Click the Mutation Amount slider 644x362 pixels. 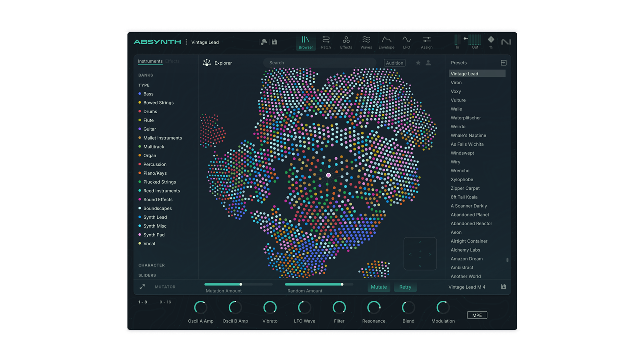[238, 284]
